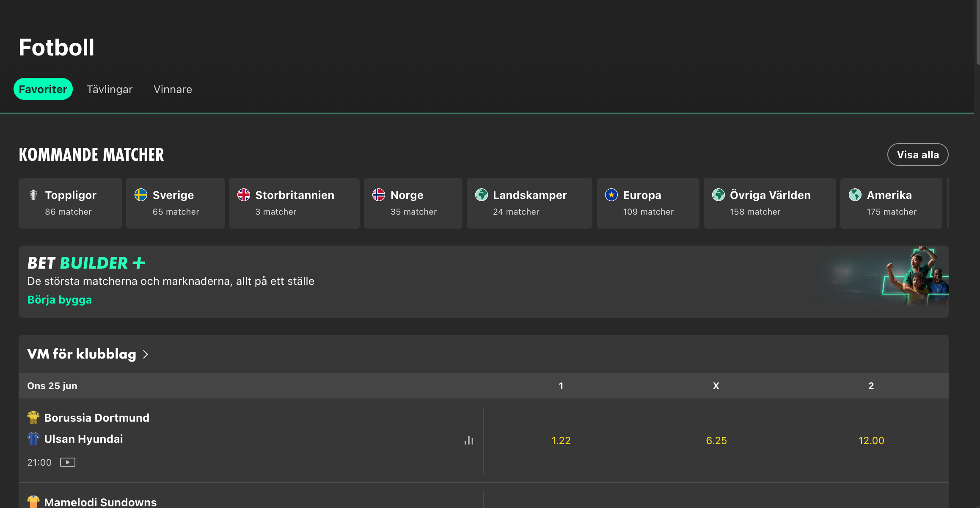This screenshot has width=980, height=508.
Task: Select draw odds 6.25
Action: click(716, 441)
